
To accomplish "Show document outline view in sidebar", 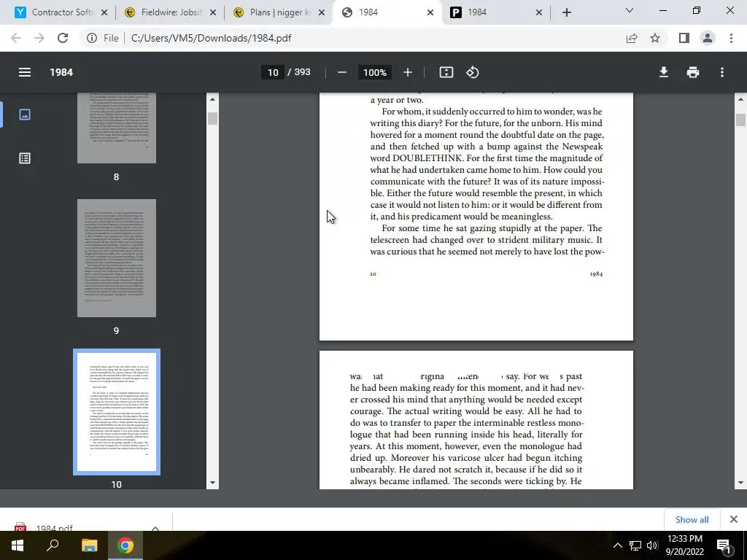I will coord(25,158).
